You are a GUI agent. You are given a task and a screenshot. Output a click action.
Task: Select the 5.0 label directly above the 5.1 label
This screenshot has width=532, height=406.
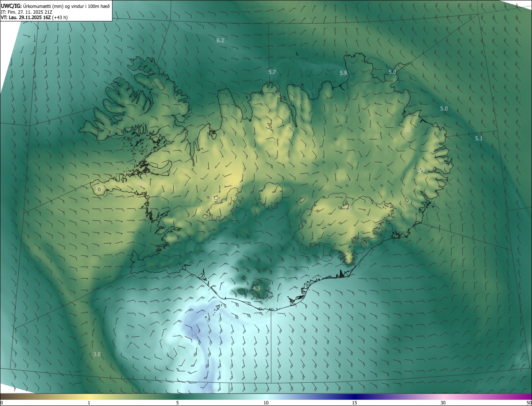pos(444,108)
